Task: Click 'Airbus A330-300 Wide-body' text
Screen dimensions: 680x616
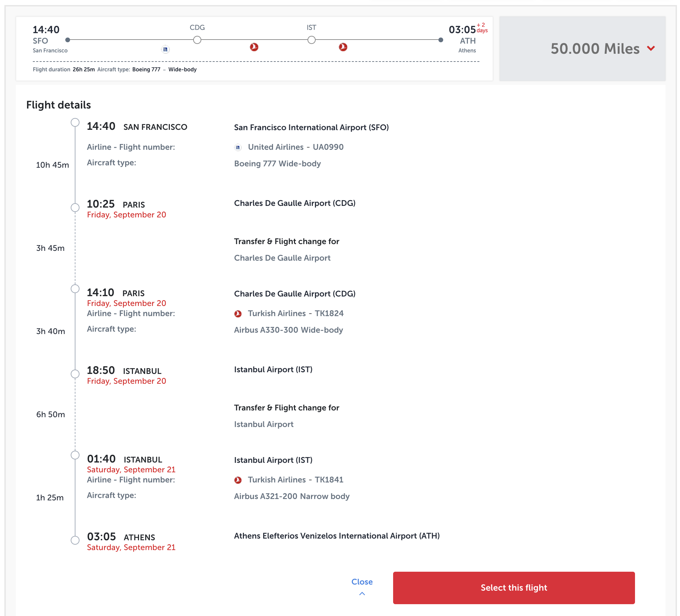Action: click(289, 330)
